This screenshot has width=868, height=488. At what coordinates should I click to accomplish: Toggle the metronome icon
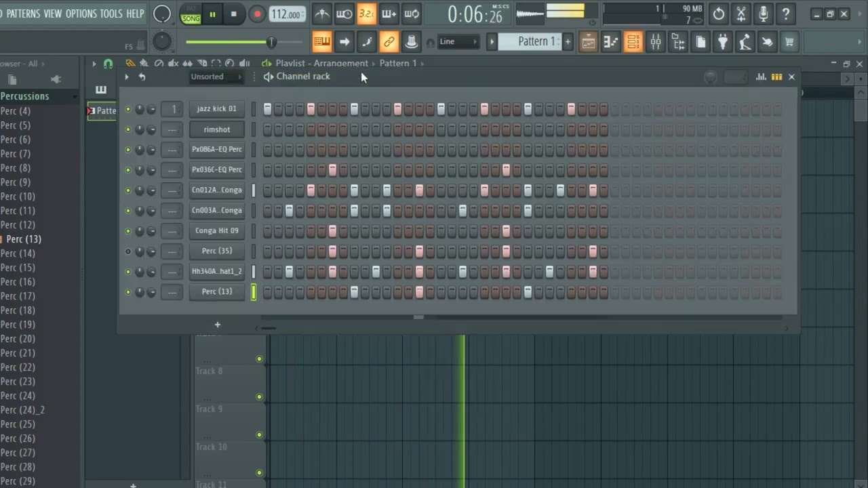322,14
